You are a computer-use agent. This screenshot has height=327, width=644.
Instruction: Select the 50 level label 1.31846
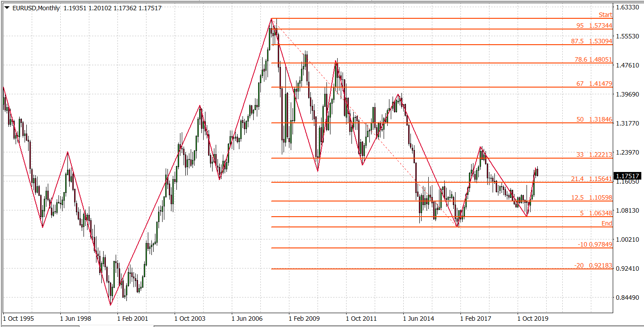click(594, 119)
